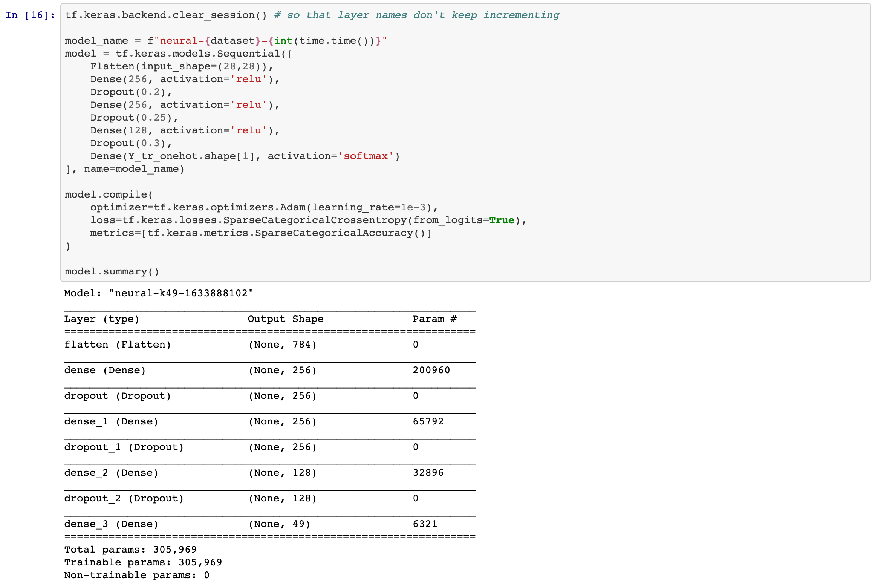Click the dense_3 (Dense) output row
This screenshot has width=881, height=588.
coord(111,524)
